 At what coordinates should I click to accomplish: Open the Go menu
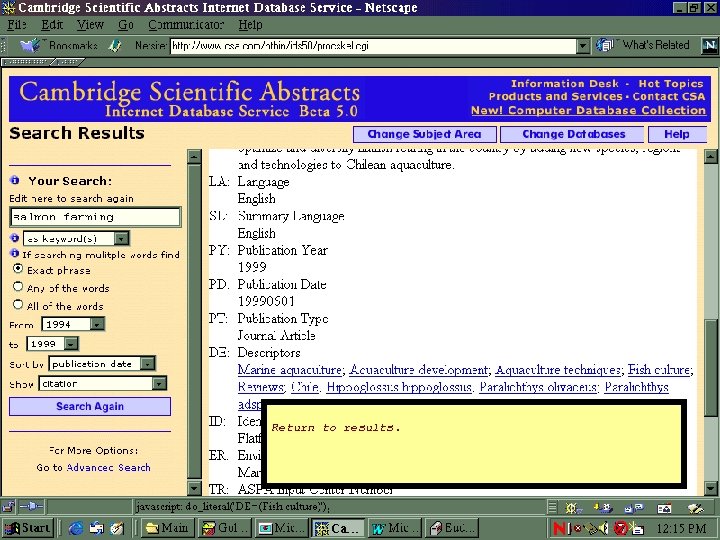(125, 25)
